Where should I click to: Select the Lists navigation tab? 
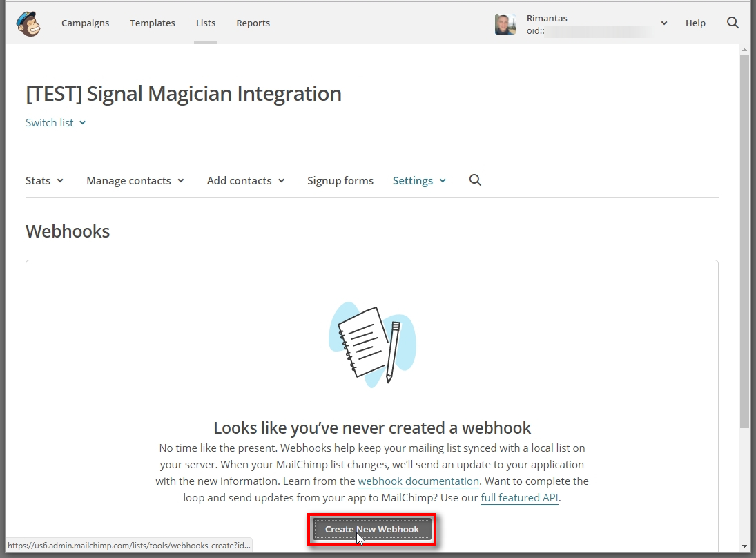click(x=206, y=23)
